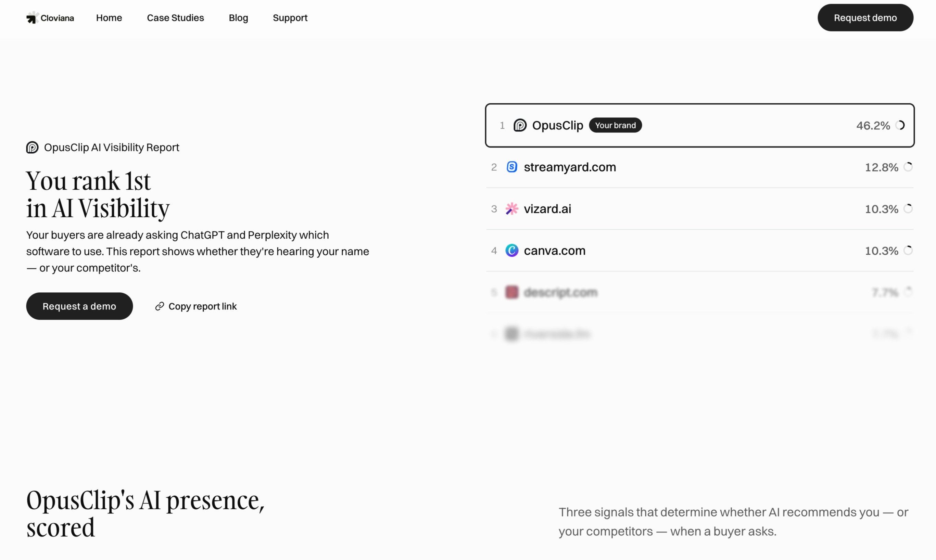Click the 'canva.com' row name

pos(555,251)
